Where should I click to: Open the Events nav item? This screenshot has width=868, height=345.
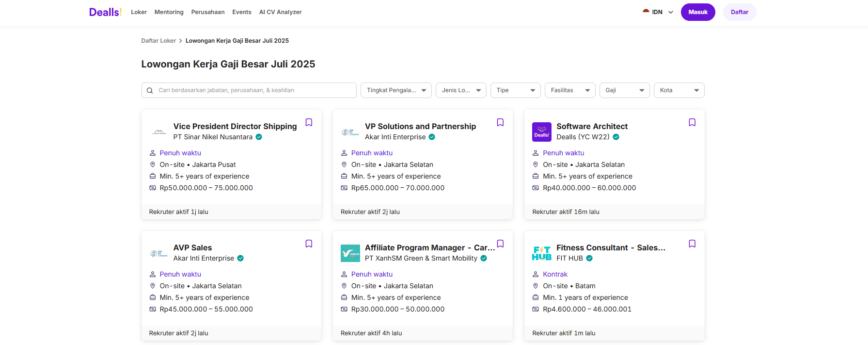click(242, 12)
